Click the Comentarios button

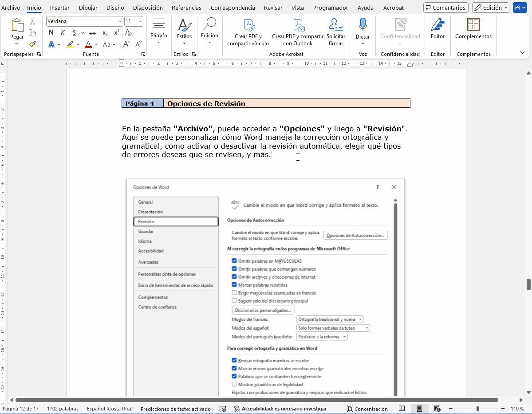(x=445, y=8)
